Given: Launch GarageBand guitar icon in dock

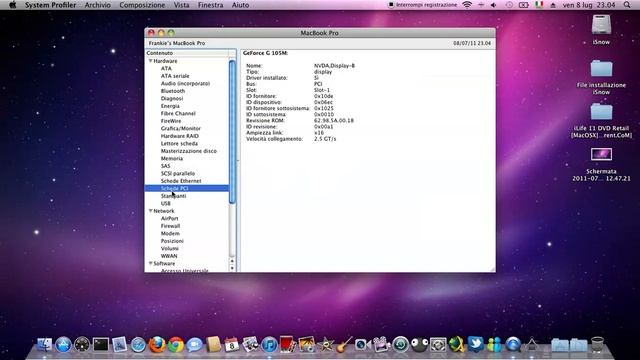Looking at the screenshot, I should coord(344,345).
